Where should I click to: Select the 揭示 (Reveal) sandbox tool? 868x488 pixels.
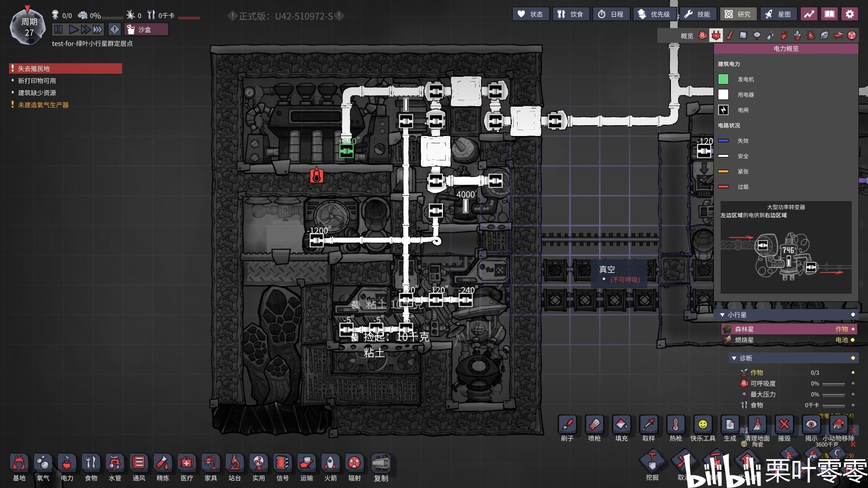click(x=811, y=428)
